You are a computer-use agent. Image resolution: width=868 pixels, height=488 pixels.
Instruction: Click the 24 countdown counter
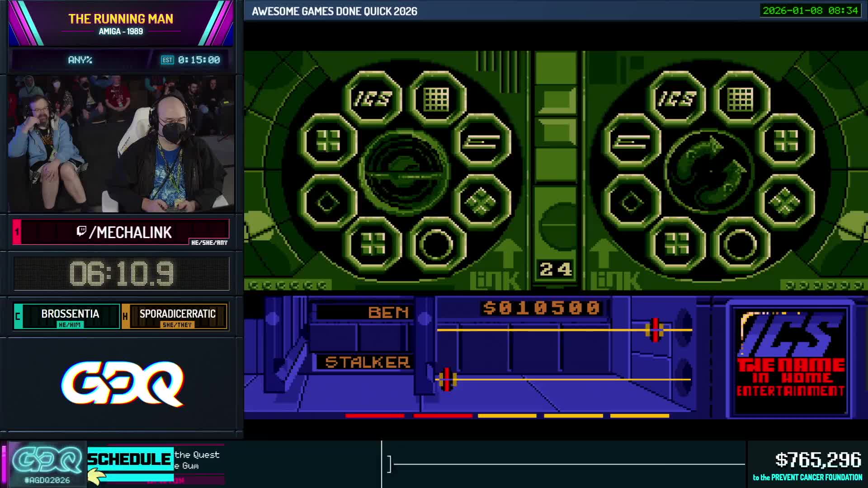point(556,270)
